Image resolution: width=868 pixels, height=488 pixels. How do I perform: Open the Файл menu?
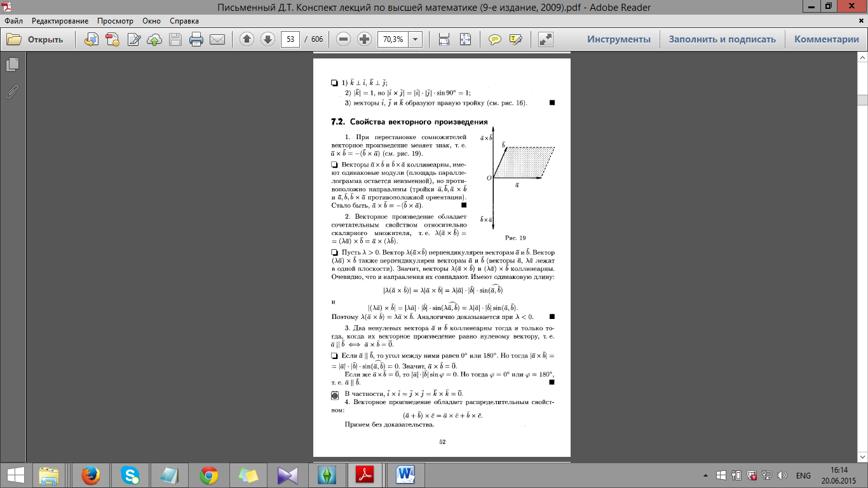(x=13, y=20)
